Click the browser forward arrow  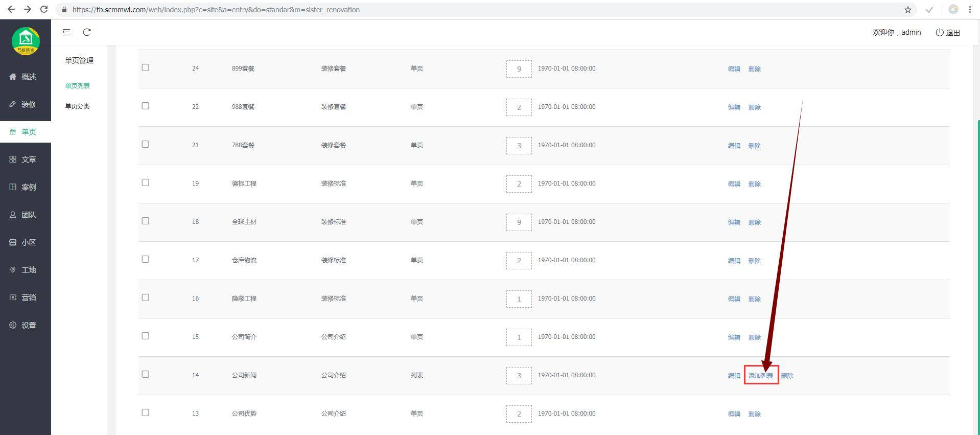pyautogui.click(x=28, y=9)
